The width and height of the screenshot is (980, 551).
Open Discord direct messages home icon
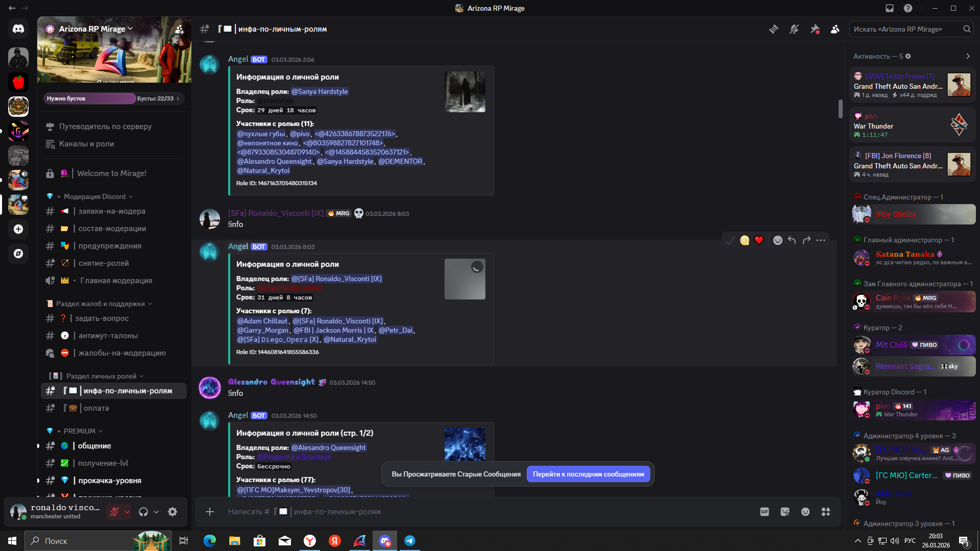(18, 29)
